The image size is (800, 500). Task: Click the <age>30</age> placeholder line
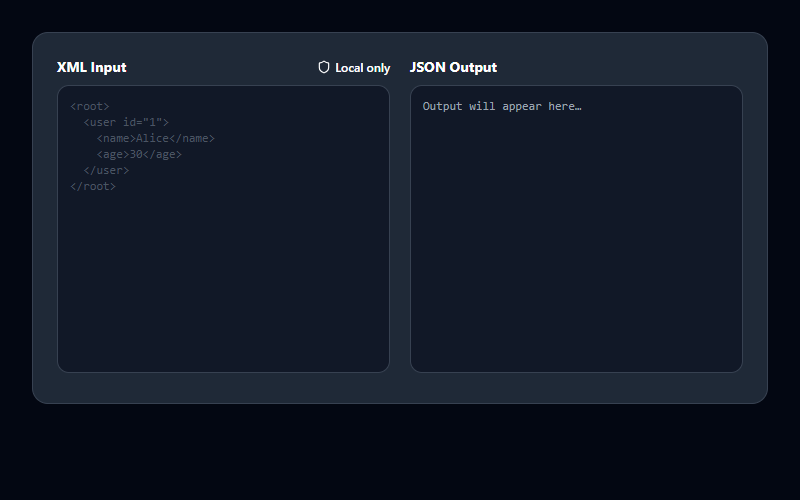coord(139,154)
